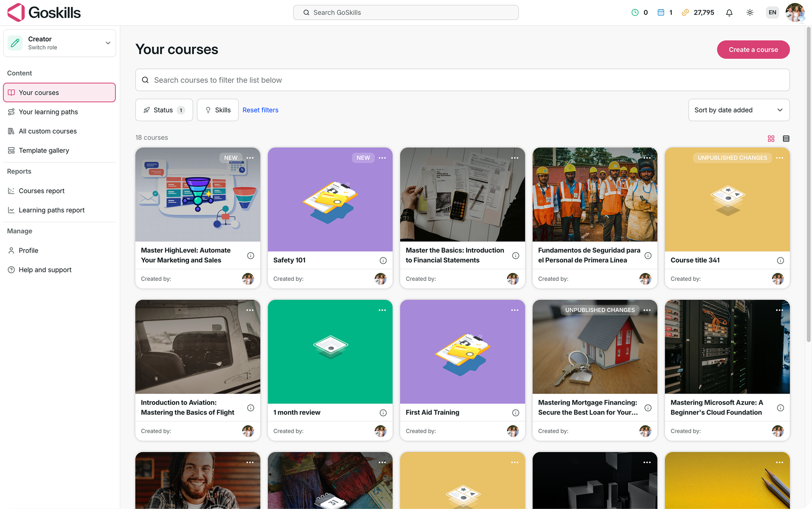Show info for Mastering Microsoft Azure
Image resolution: width=812 pixels, height=509 pixels.
pyautogui.click(x=780, y=408)
